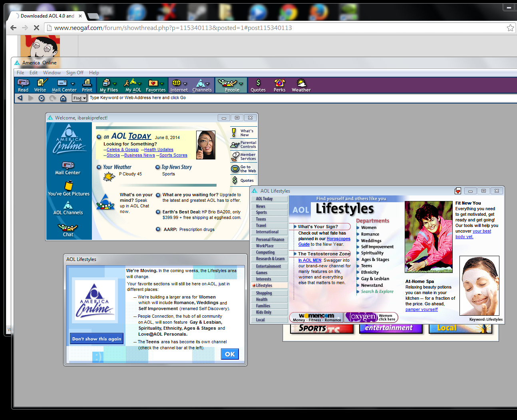
Task: Select the Top News Story bullet button
Action: [x=157, y=167]
